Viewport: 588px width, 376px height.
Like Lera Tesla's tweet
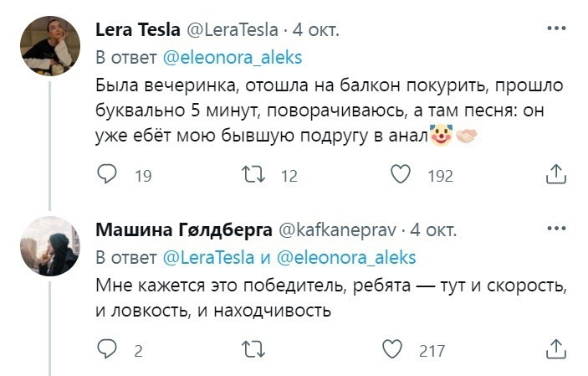402,175
